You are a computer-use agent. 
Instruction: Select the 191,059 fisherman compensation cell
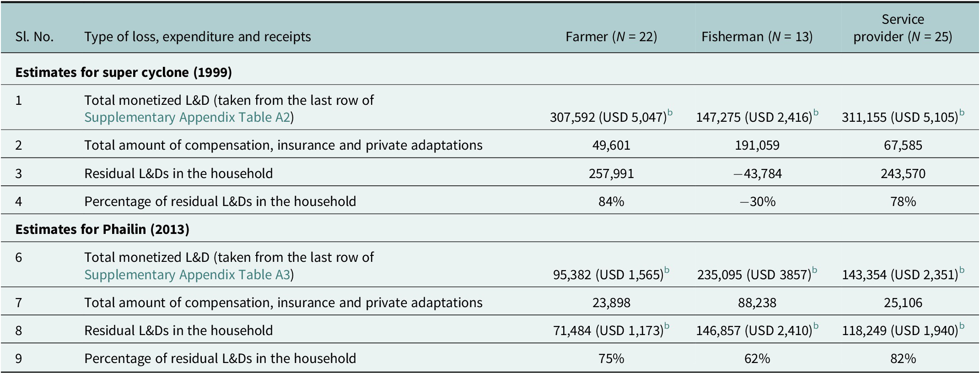pos(757,146)
